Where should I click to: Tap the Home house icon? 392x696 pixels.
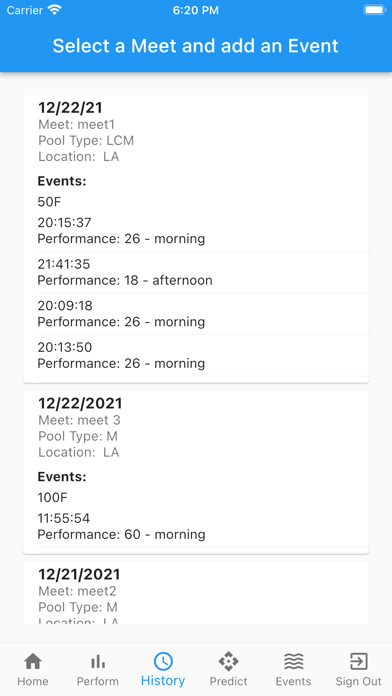pos(33,661)
